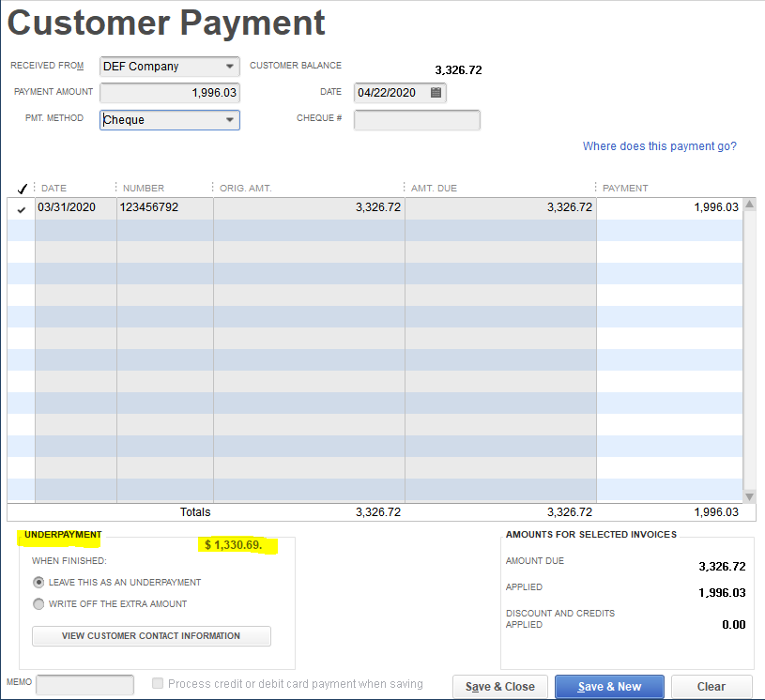
Task: Click the Cheque # input field
Action: pos(417,120)
